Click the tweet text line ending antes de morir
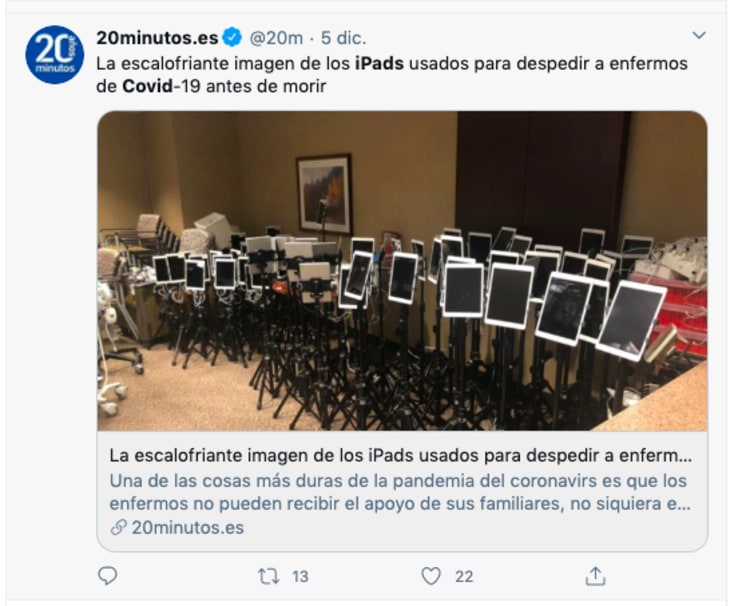Screen dimensions: 750x606 point(211,87)
